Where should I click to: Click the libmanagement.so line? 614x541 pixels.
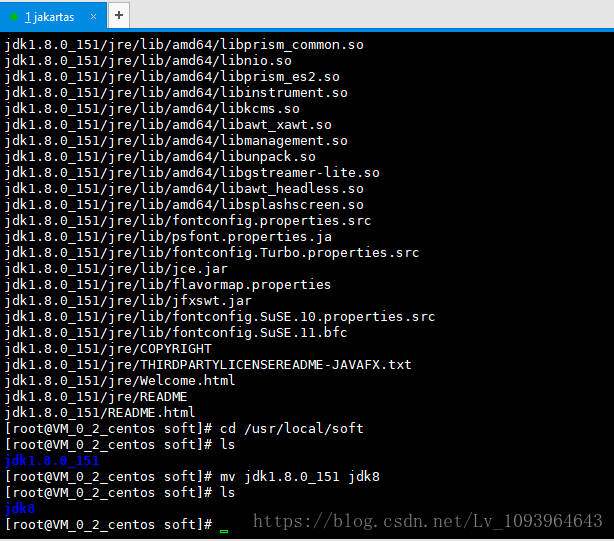pyautogui.click(x=176, y=141)
